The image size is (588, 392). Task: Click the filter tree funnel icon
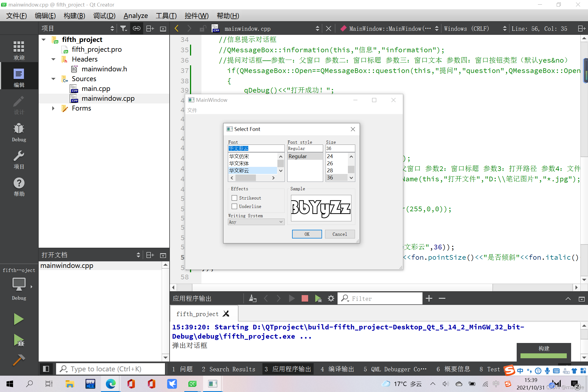(x=124, y=28)
